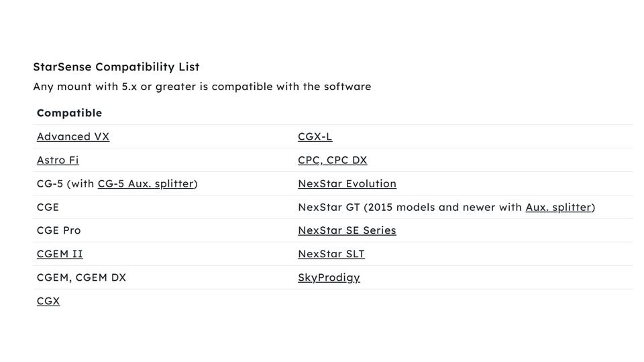Click the Compatible table header

pos(69,113)
